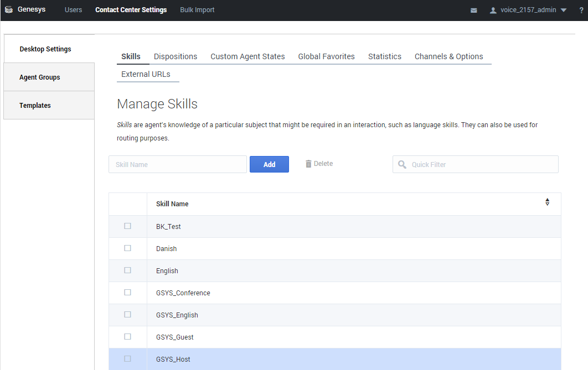Image resolution: width=588 pixels, height=370 pixels.
Task: Click the Genesys logo icon
Action: [9, 10]
